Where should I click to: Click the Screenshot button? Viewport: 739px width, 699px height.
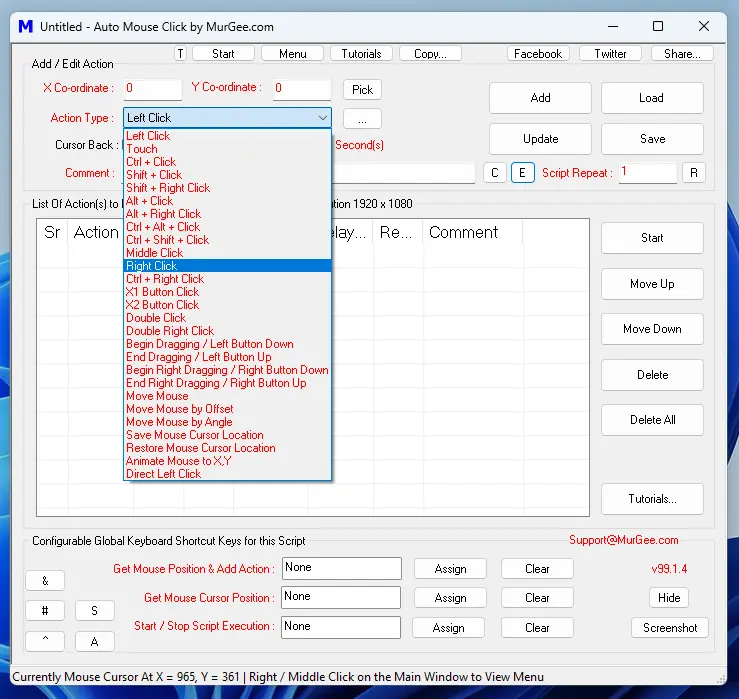[x=670, y=628]
